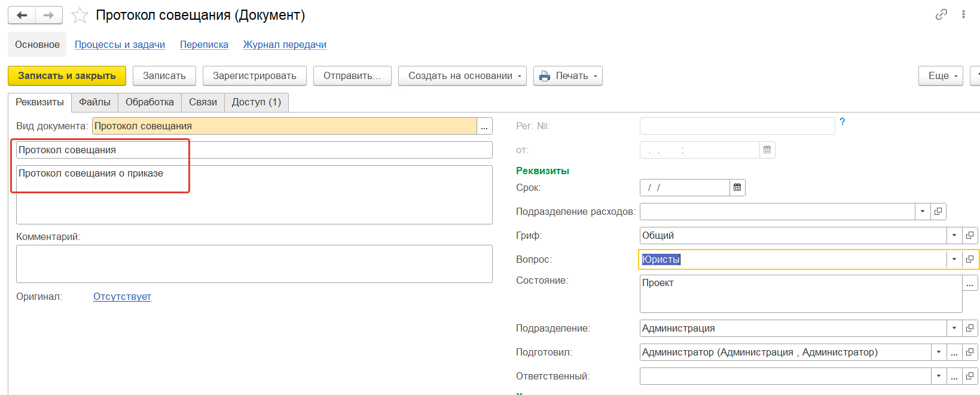Open the Процессы и задачи section link
This screenshot has height=395, width=980.
pyautogui.click(x=120, y=45)
